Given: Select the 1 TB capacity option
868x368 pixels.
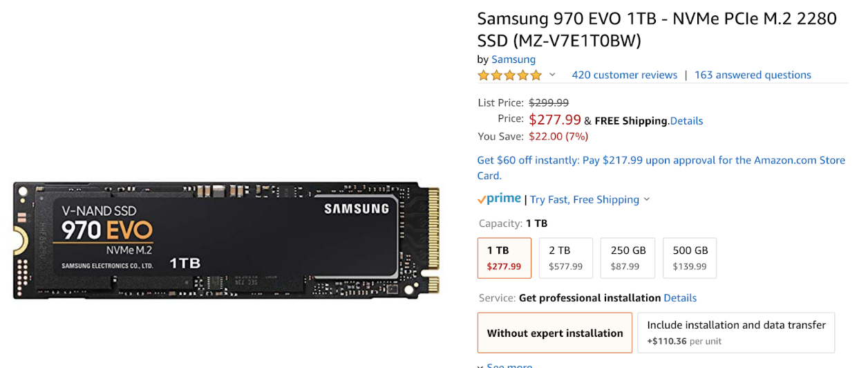Looking at the screenshot, I should click(x=504, y=258).
